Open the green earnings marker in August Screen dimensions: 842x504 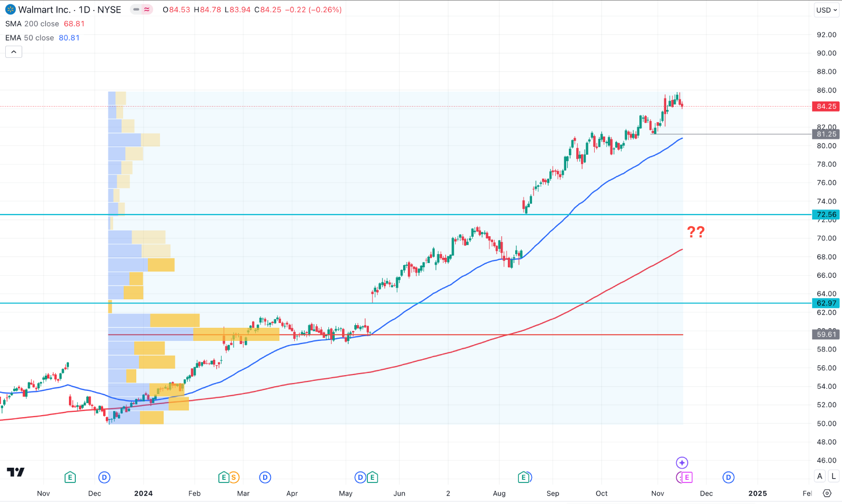pos(523,478)
